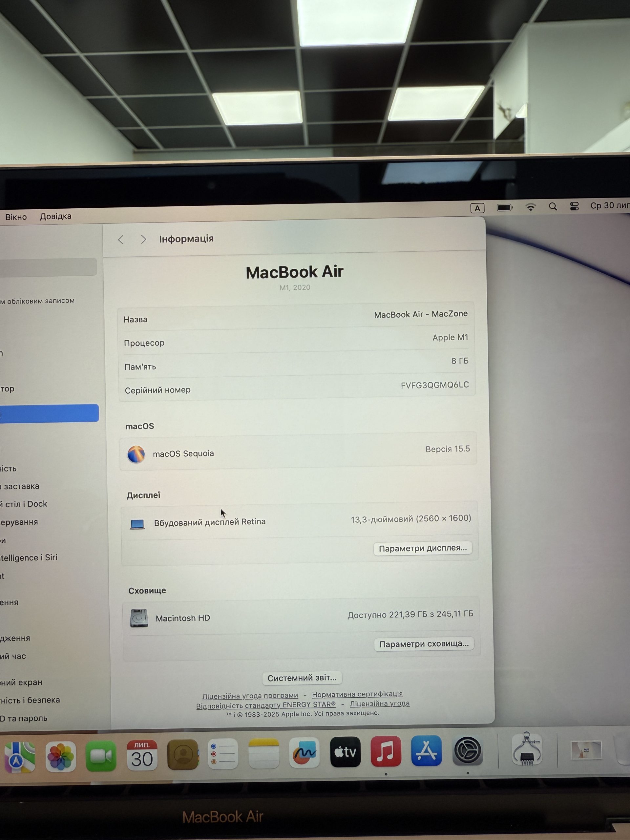The image size is (630, 840).
Task: Open Maps in the Dock
Action: tap(20, 757)
